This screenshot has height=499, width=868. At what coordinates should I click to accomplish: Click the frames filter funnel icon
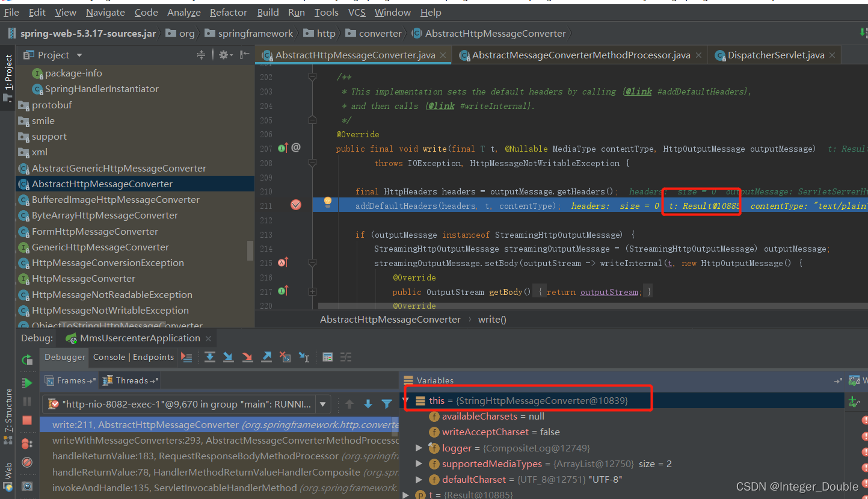coord(387,404)
